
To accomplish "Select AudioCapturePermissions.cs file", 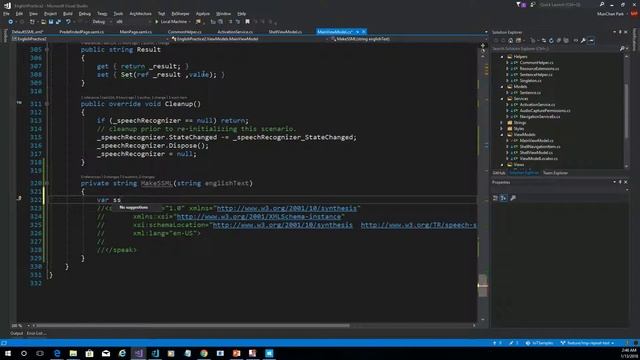I will tap(545, 111).
